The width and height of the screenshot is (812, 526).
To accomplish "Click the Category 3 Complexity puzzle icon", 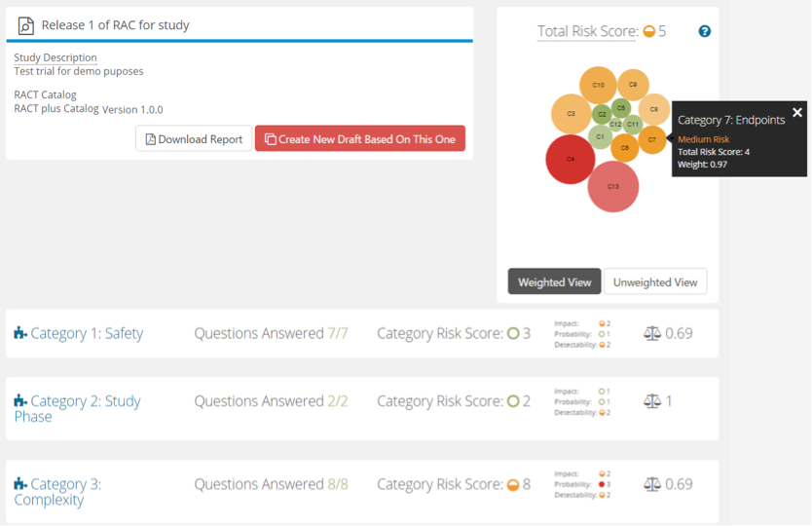I will (x=20, y=483).
